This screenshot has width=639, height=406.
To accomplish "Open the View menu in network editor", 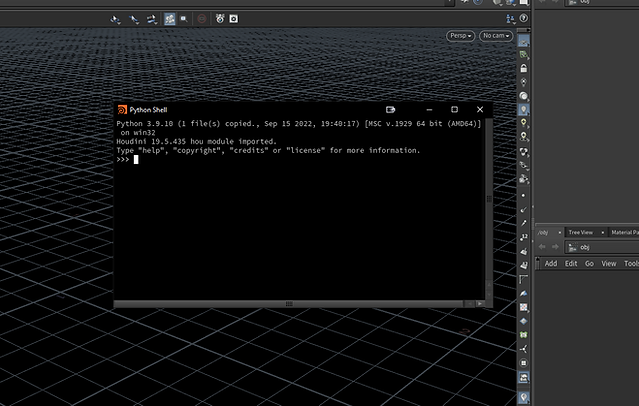I will point(609,264).
